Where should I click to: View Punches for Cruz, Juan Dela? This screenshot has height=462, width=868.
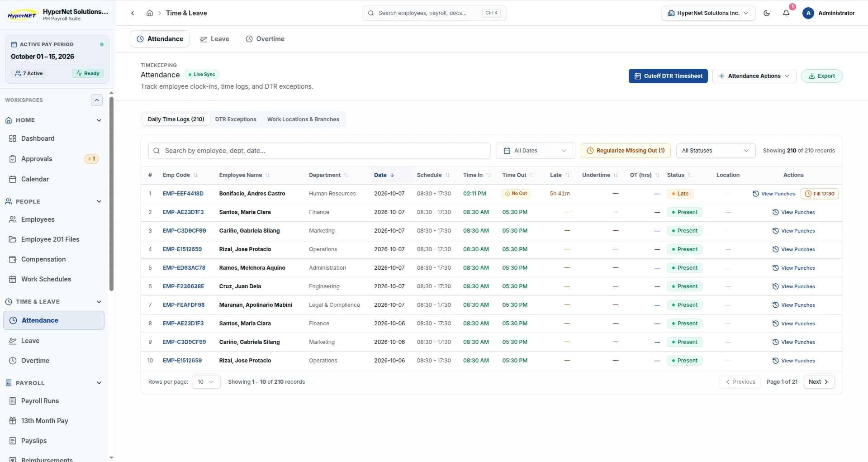tap(793, 286)
